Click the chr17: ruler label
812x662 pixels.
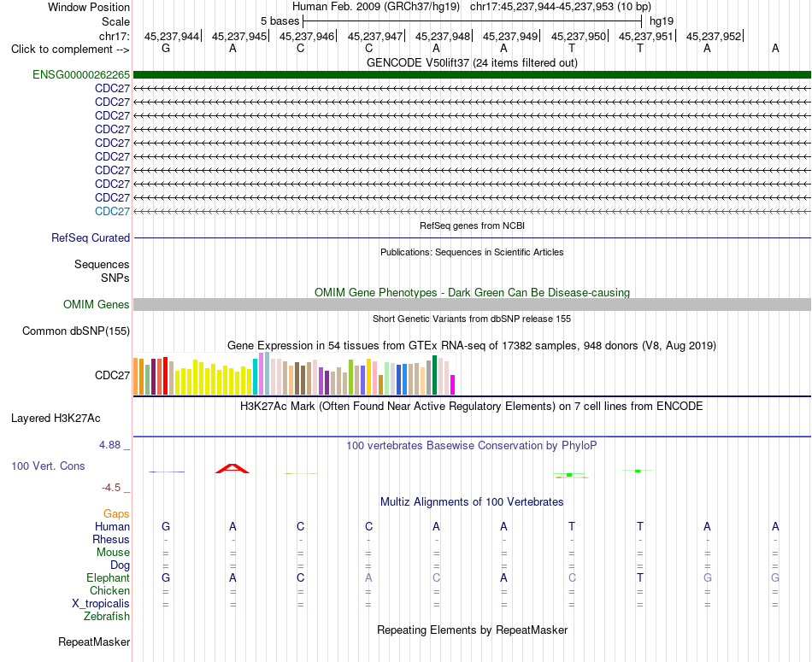click(x=114, y=36)
